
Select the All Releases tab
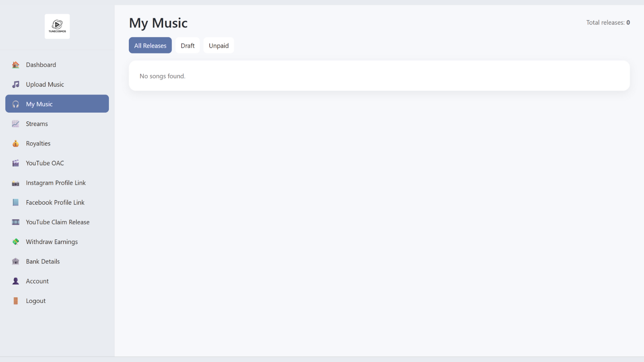click(150, 45)
